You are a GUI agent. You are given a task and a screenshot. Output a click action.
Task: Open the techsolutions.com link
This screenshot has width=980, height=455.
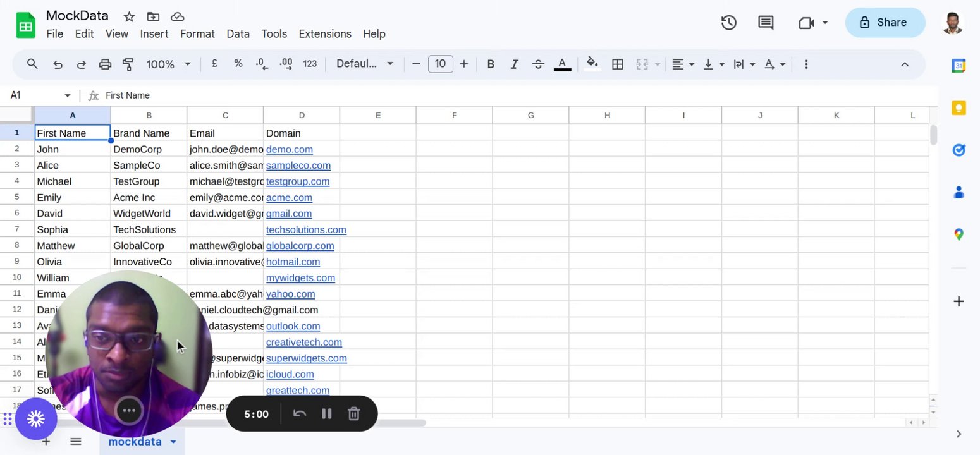click(x=306, y=229)
